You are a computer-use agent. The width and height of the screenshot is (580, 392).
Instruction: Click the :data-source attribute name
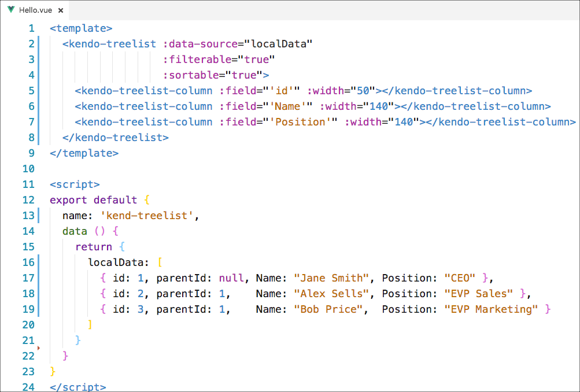tap(200, 44)
